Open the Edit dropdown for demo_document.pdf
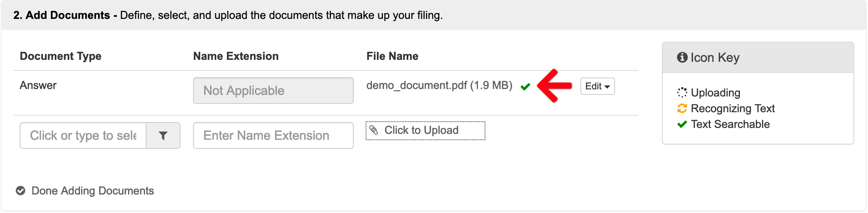This screenshot has height=213, width=868. point(597,86)
